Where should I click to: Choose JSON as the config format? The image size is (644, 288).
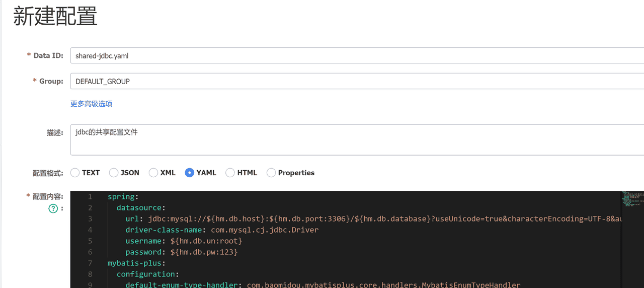(114, 173)
